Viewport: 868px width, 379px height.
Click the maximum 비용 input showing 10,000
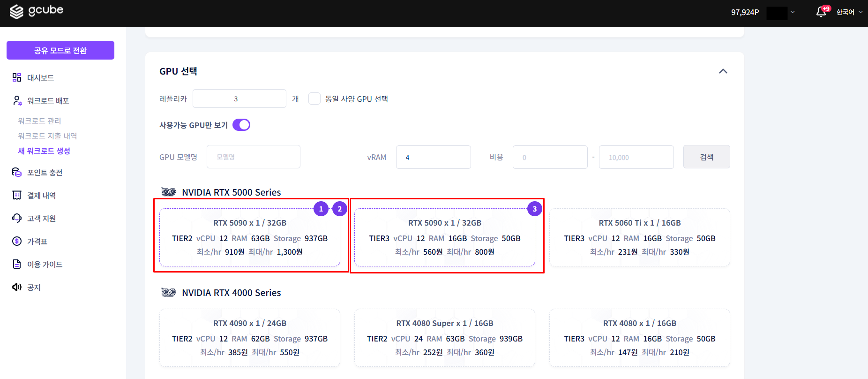(636, 157)
